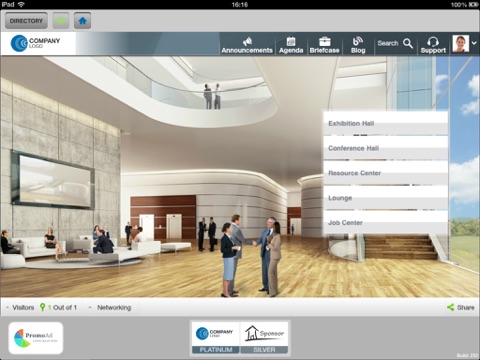Viewport: 480px width, 360px height.
Task: Open the Blog feed icon
Action: 358,41
